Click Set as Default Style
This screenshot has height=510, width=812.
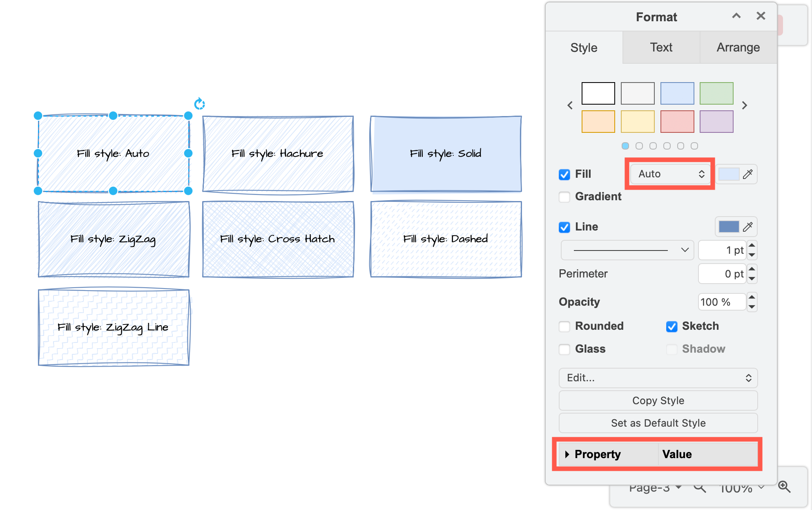point(658,423)
